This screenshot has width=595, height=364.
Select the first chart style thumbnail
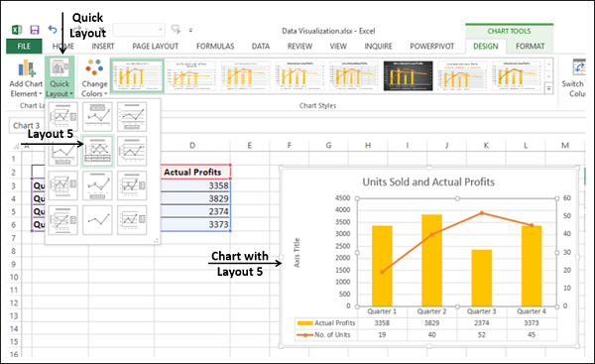pos(137,76)
